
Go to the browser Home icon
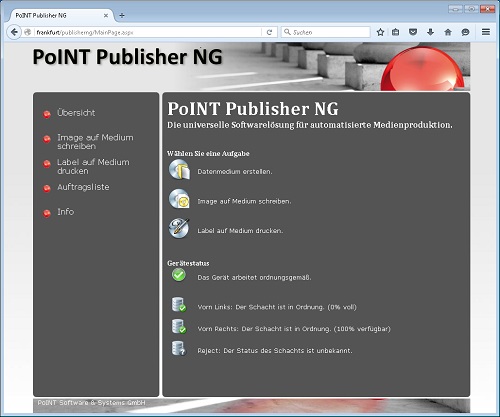[x=448, y=32]
